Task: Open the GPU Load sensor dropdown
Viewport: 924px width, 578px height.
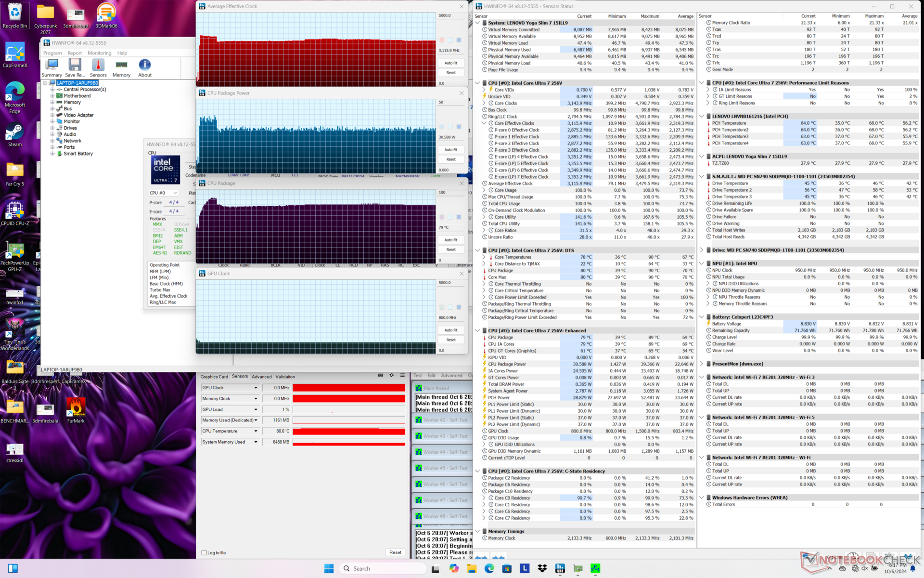Action: pyautogui.click(x=256, y=409)
